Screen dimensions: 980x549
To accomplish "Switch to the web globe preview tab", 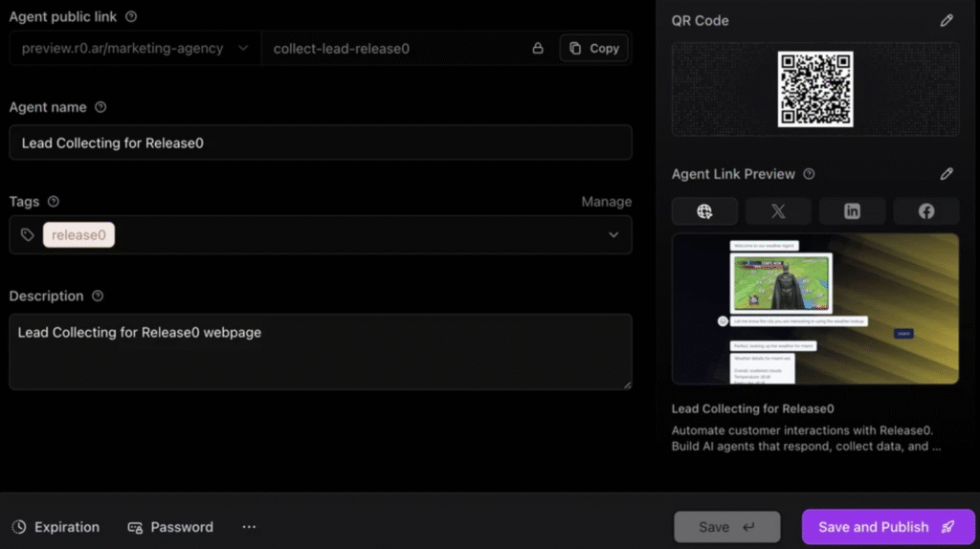I will pyautogui.click(x=704, y=211).
